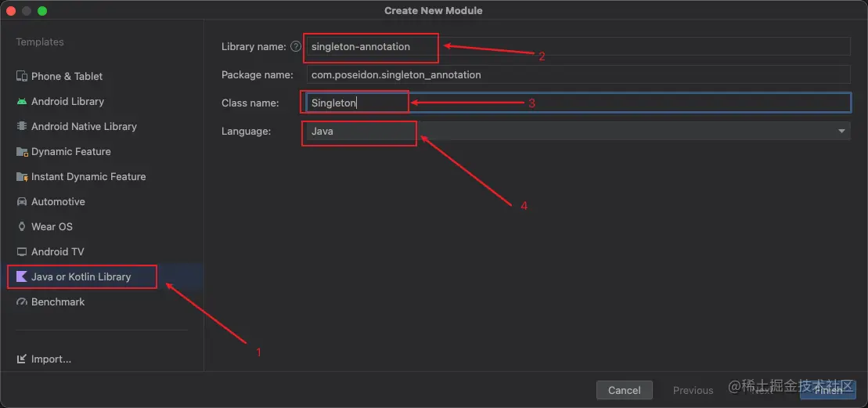Click the Benchmark gauge icon
The height and width of the screenshot is (408, 868).
[22, 301]
